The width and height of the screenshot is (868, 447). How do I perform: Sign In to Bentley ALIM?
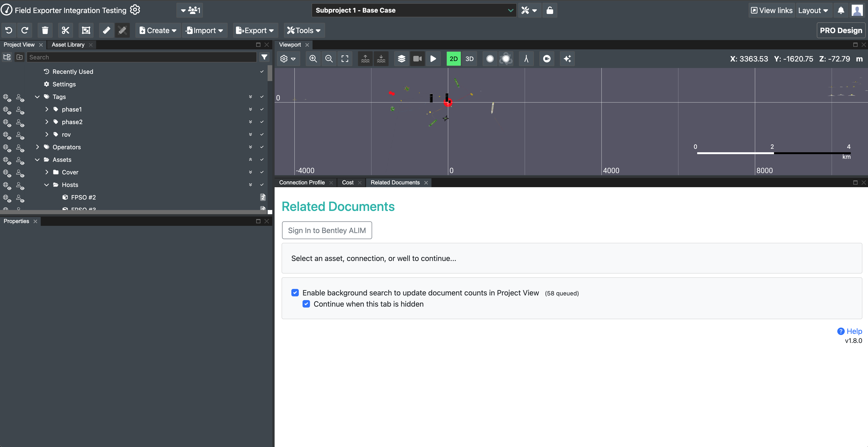327,230
